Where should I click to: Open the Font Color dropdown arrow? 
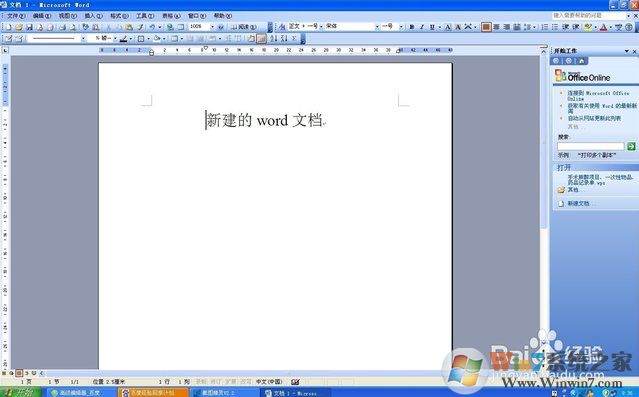tap(610, 27)
